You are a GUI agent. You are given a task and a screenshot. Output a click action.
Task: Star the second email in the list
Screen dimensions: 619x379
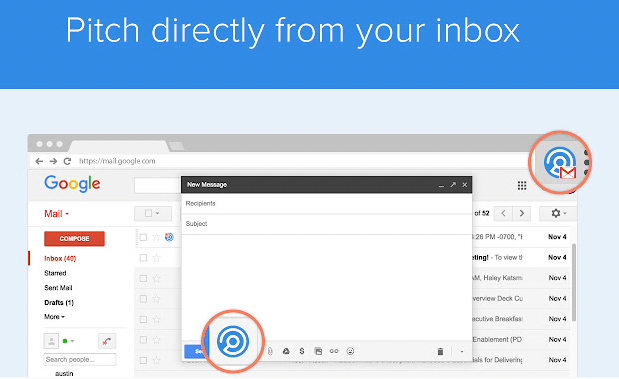[x=156, y=258]
